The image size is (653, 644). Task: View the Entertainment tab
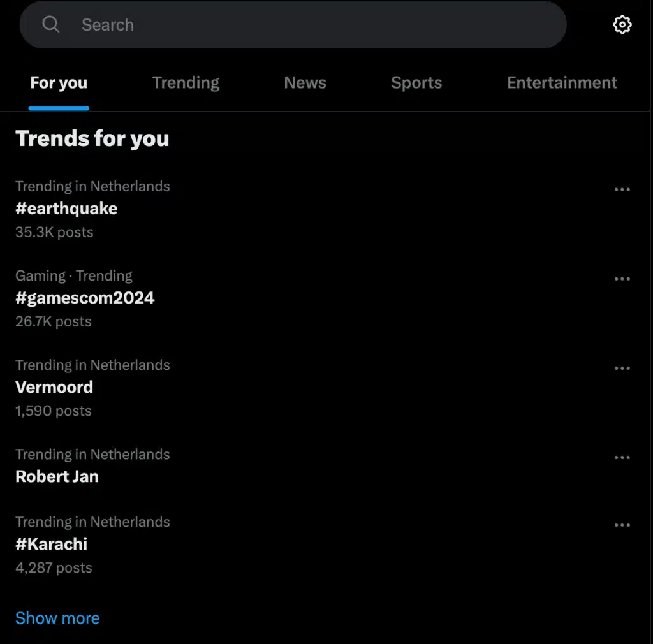[x=562, y=82]
